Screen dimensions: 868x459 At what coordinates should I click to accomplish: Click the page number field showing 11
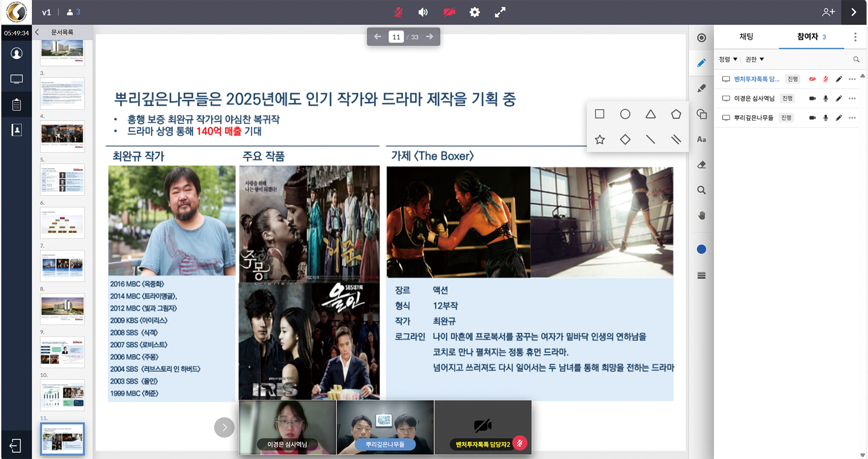396,37
